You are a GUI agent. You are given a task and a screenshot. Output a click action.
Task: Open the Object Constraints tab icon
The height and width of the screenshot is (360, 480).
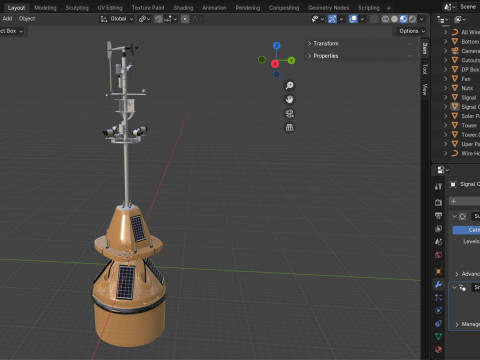click(438, 323)
